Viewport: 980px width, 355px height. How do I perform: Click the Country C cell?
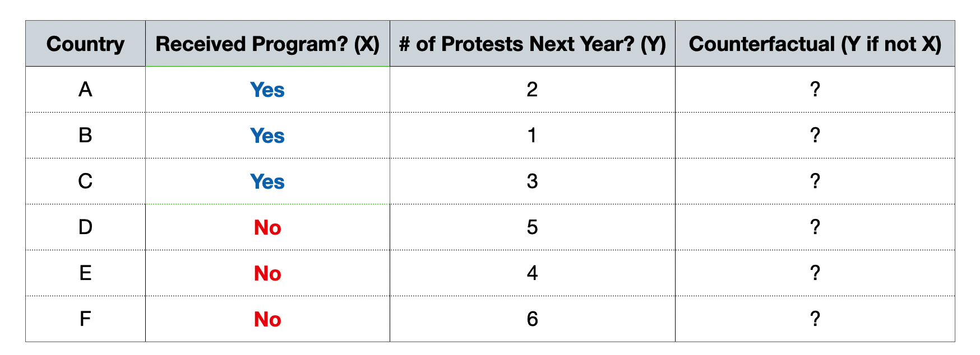click(x=85, y=181)
